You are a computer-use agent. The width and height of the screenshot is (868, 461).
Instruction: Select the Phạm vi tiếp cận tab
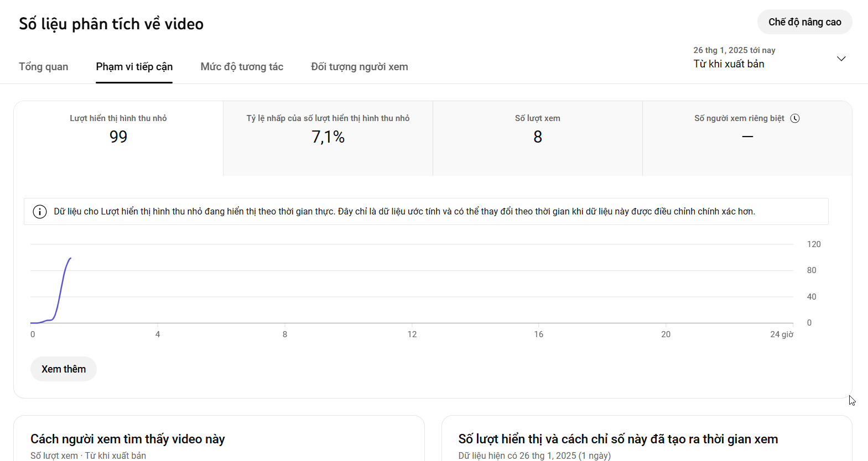click(134, 67)
